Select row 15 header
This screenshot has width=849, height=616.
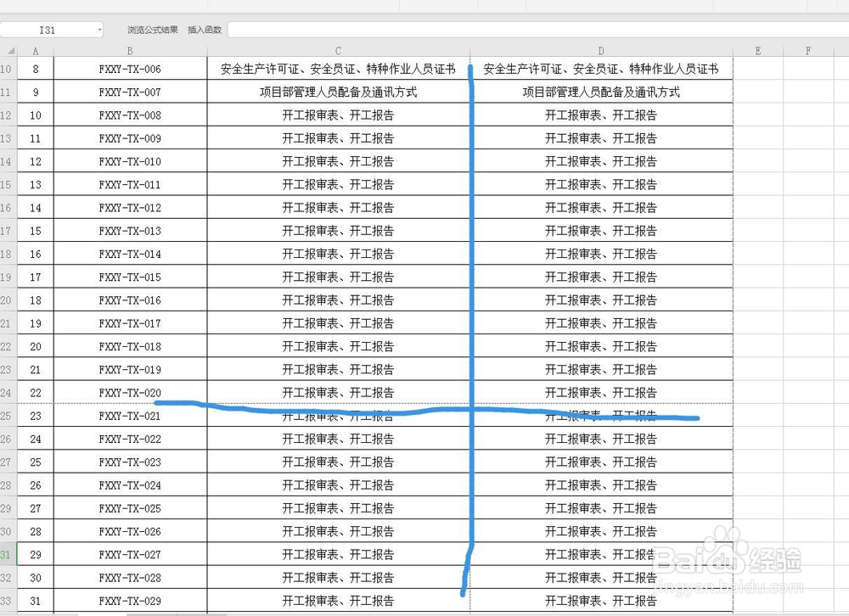(7, 185)
